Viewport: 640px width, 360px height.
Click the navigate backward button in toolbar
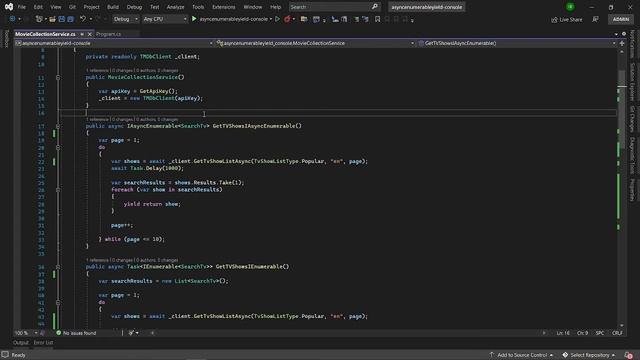pyautogui.click(x=12, y=19)
